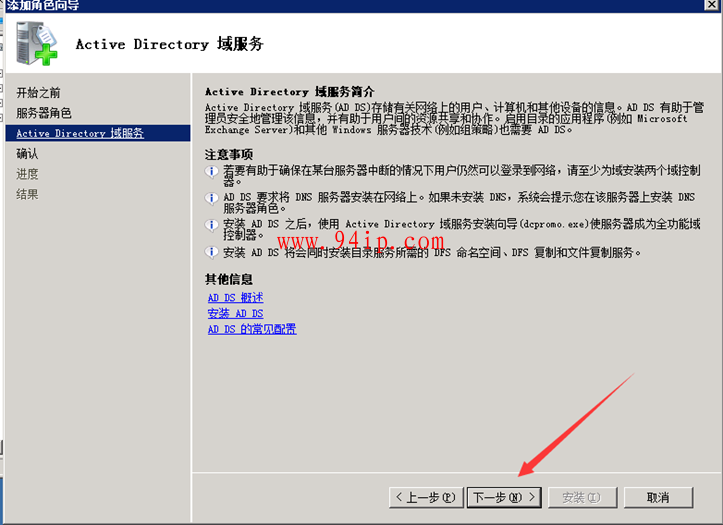Viewport: 723px width, 525px height.
Task: Click info icon beside dcpromo.exe note
Action: point(212,225)
